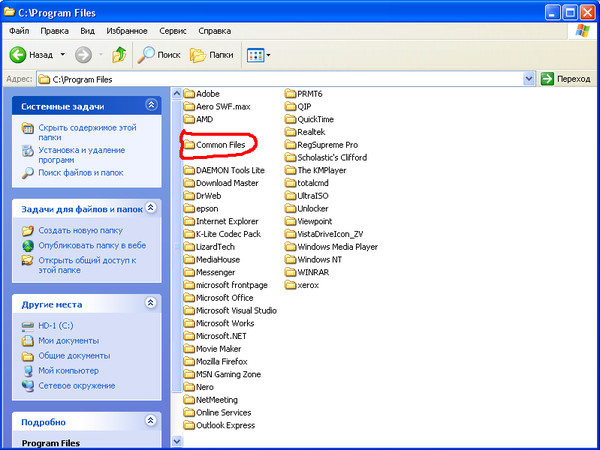Select the Common Files folder icon
Screen dimensions: 600x450
[x=189, y=145]
